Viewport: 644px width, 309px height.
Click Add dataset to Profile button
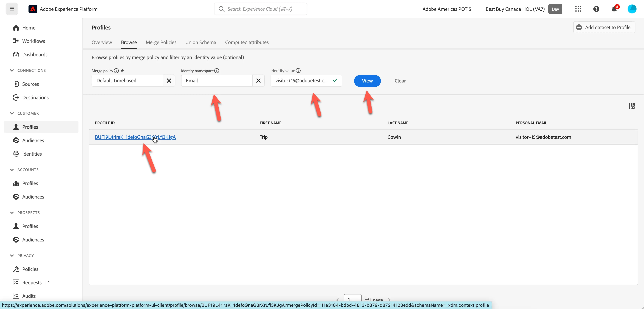tap(604, 27)
